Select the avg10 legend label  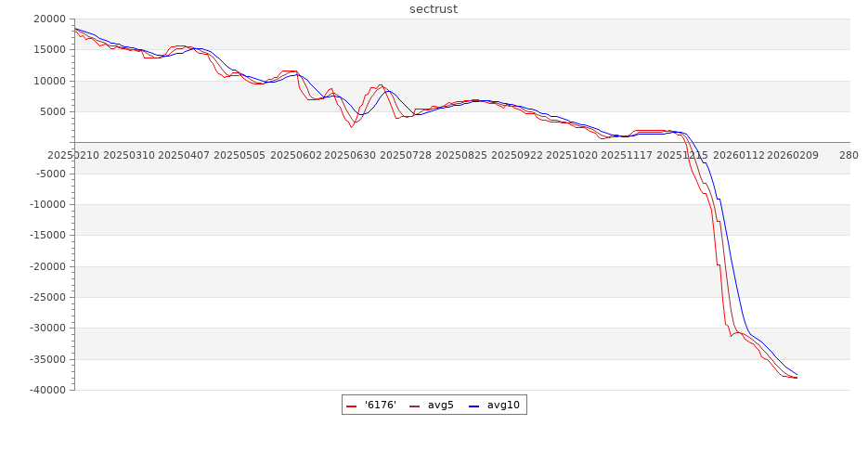[x=503, y=405]
